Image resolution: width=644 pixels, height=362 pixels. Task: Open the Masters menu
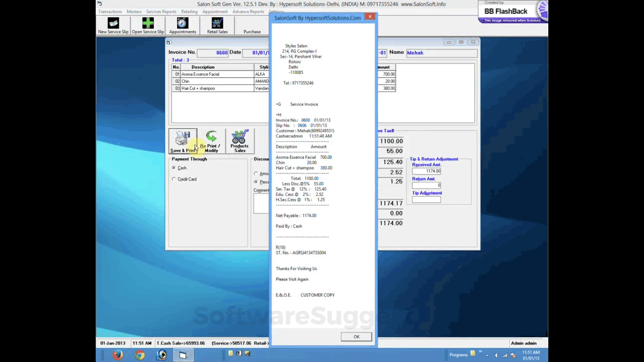[134, 12]
